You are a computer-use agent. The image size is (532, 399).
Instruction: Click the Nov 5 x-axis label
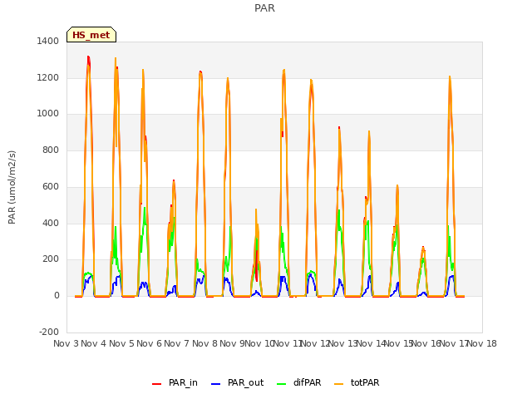point(121,343)
